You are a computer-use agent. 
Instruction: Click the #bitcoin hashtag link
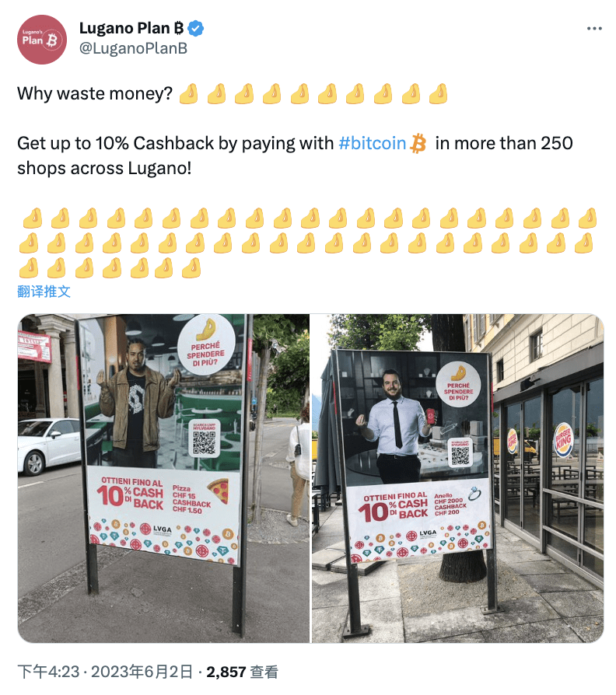[372, 143]
